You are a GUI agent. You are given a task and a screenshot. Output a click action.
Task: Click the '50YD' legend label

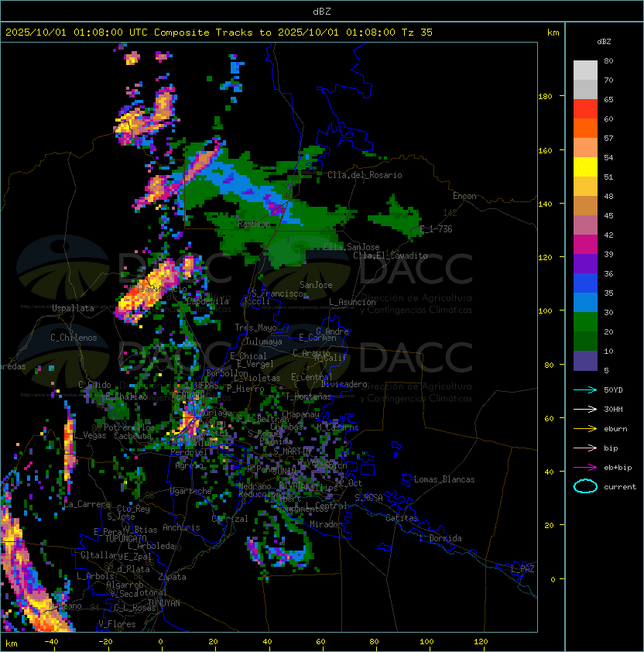pos(613,389)
